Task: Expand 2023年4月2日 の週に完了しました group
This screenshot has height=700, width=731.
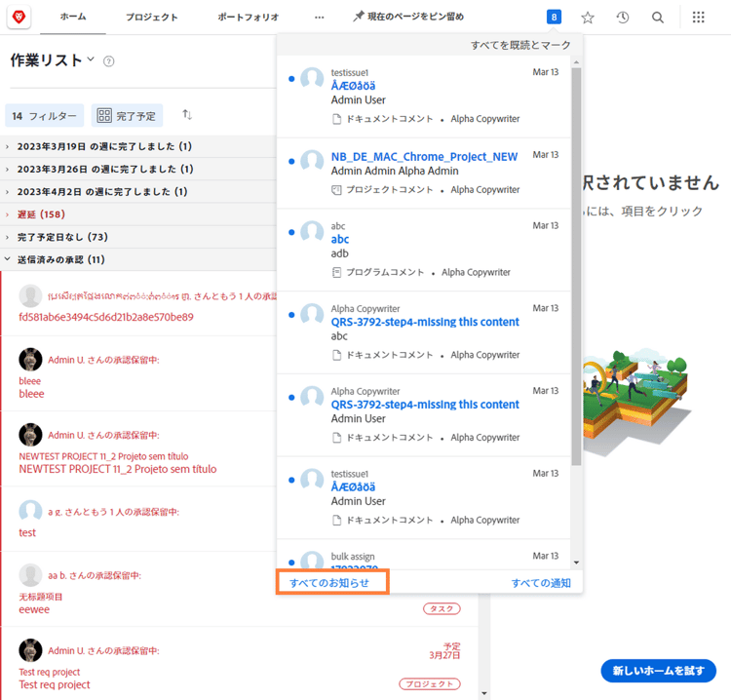Action: click(138, 192)
